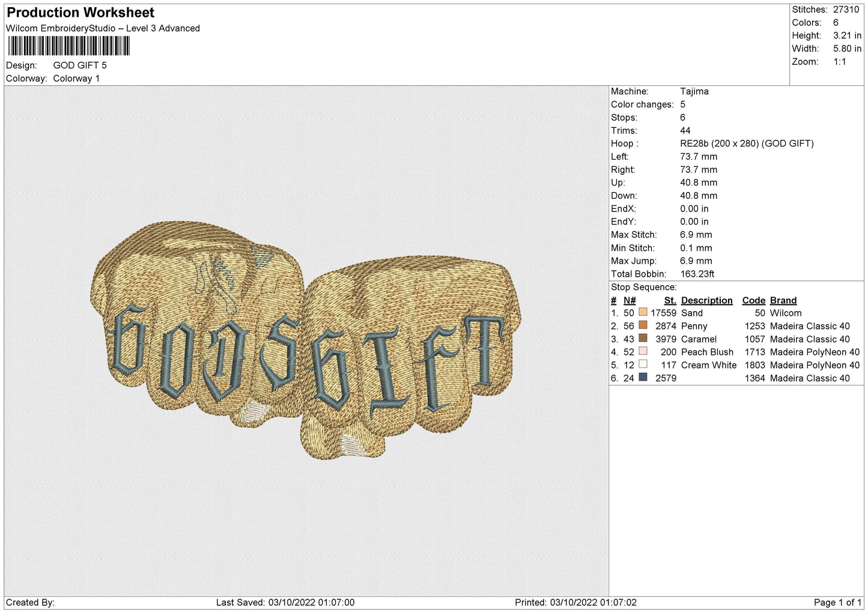Click the dark blue swatch in row 6

coord(643,378)
